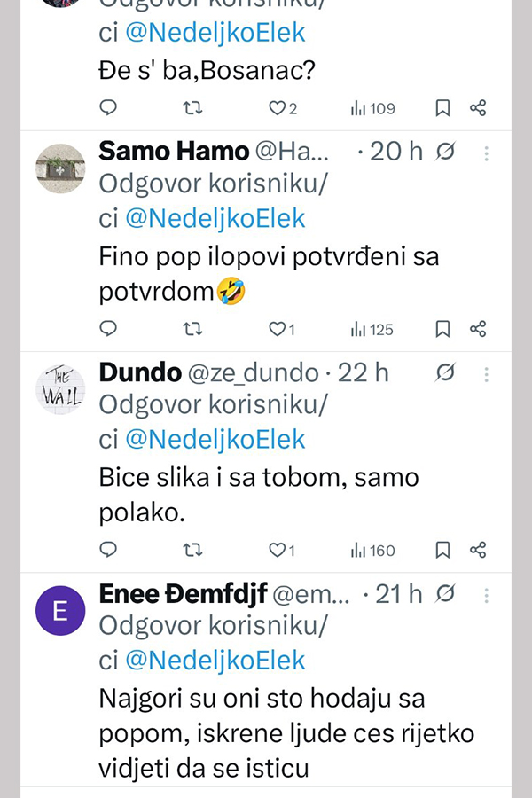Open more options for Enee Đemfdjf's tweet
This screenshot has height=798, width=532.
pyautogui.click(x=486, y=594)
